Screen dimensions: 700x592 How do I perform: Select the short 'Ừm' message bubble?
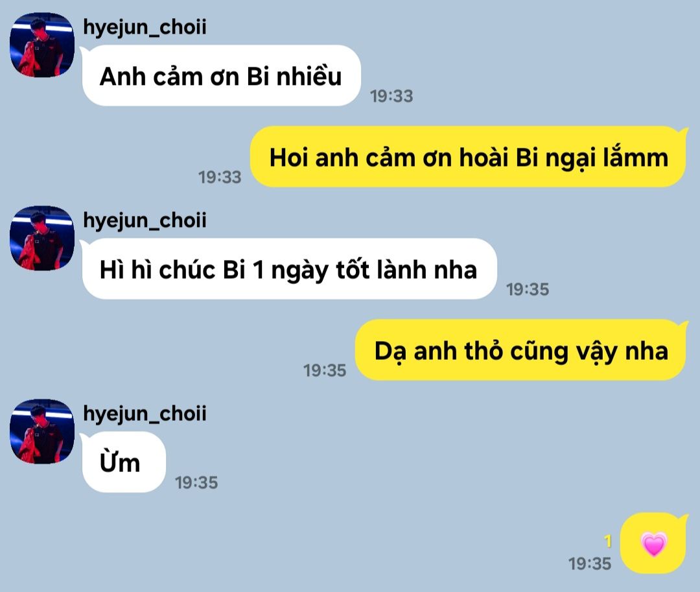point(123,462)
